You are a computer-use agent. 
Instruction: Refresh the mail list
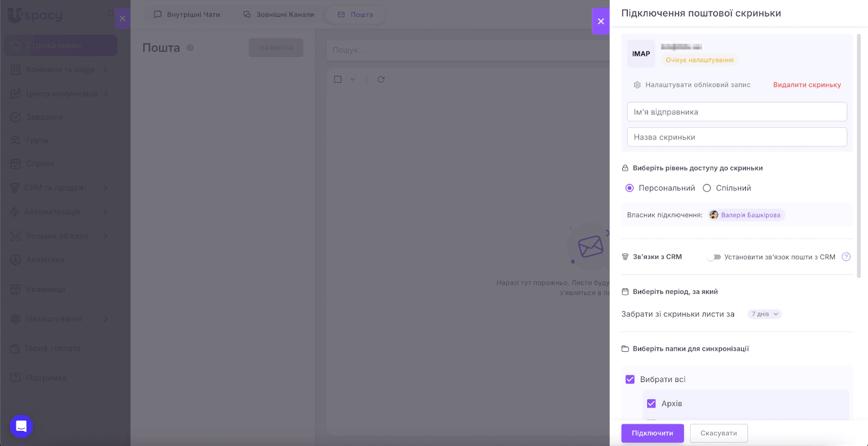click(x=381, y=79)
